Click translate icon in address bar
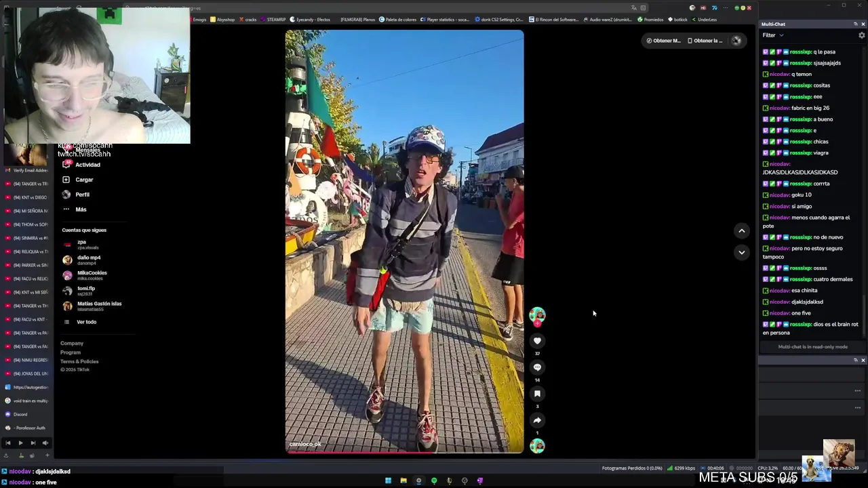Image resolution: width=868 pixels, height=488 pixels. [x=633, y=8]
